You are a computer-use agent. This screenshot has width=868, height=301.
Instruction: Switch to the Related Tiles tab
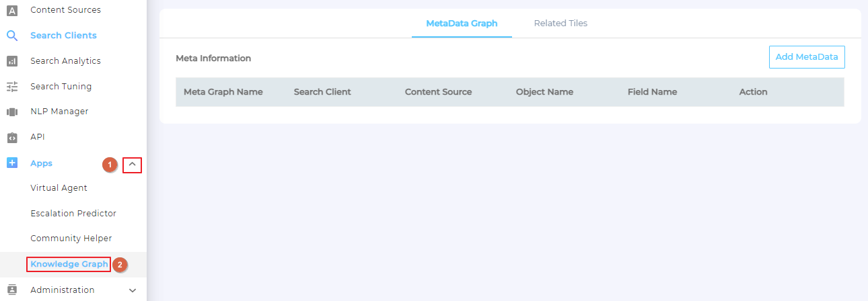(x=560, y=24)
